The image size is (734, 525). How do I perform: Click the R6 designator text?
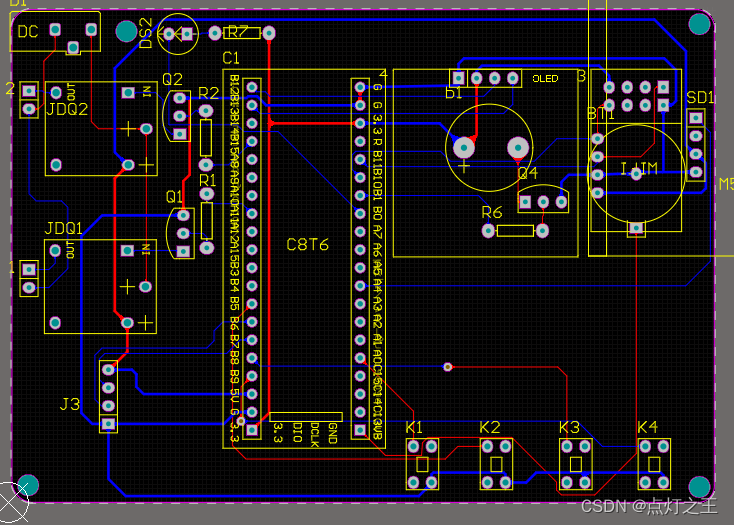click(492, 212)
